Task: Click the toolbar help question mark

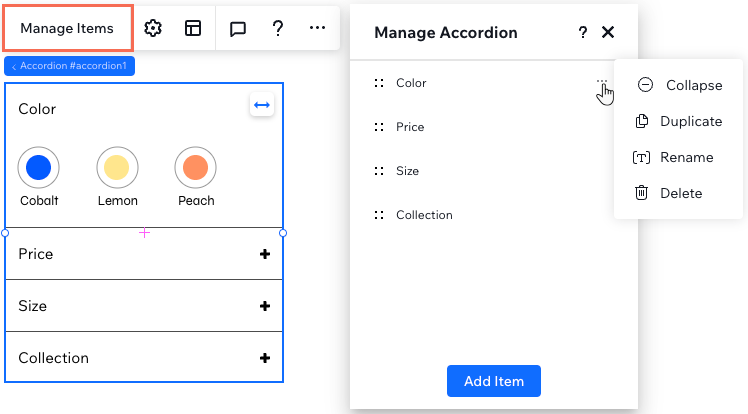Action: (278, 28)
